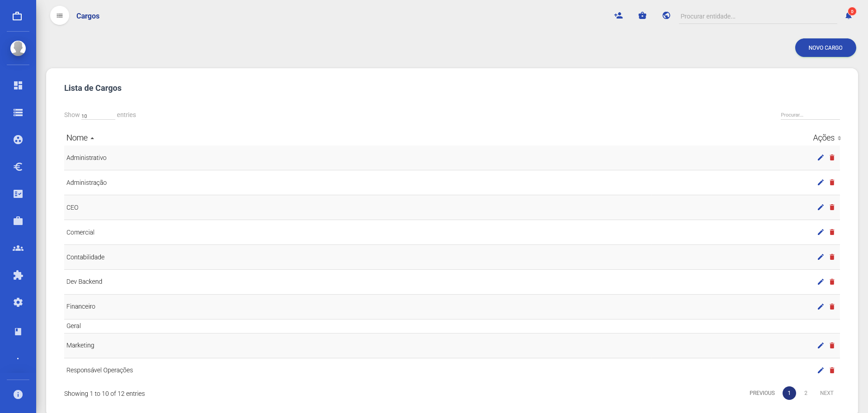Open the info icon in sidebar
This screenshot has width=868, height=413.
coord(18,394)
